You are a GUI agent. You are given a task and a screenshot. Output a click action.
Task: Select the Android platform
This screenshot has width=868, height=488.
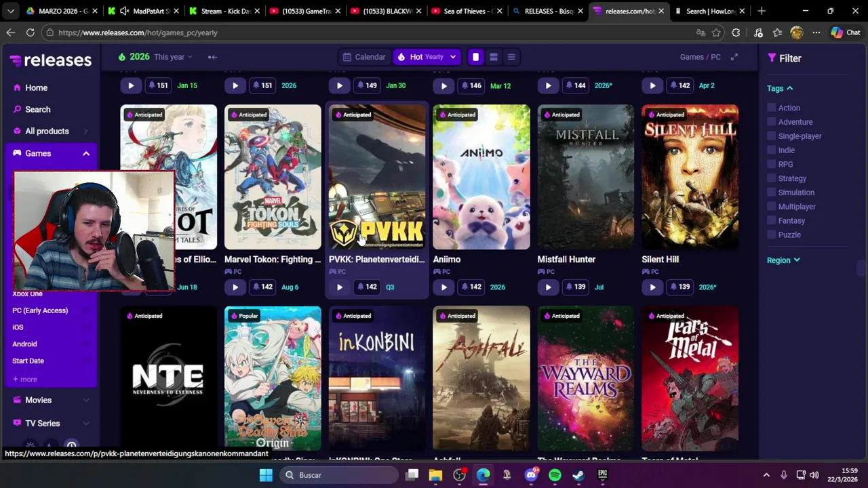tap(24, 344)
